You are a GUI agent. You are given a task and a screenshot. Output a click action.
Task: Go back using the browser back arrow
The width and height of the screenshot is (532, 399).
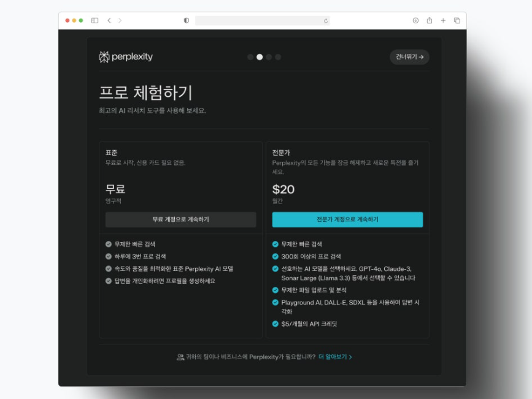tap(109, 20)
